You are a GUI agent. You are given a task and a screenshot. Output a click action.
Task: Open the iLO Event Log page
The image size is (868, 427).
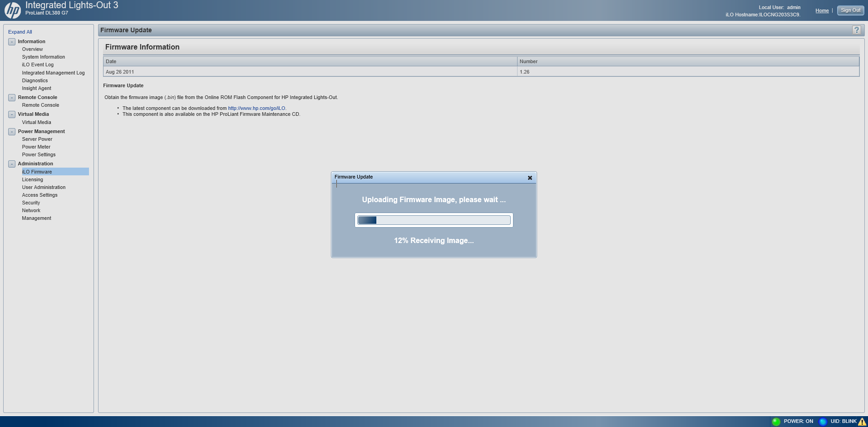[x=38, y=65]
